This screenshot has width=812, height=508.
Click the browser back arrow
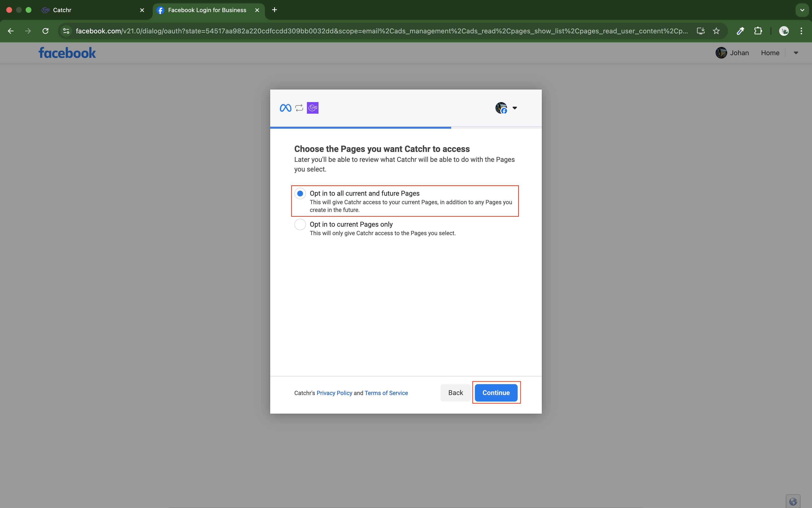pyautogui.click(x=11, y=31)
